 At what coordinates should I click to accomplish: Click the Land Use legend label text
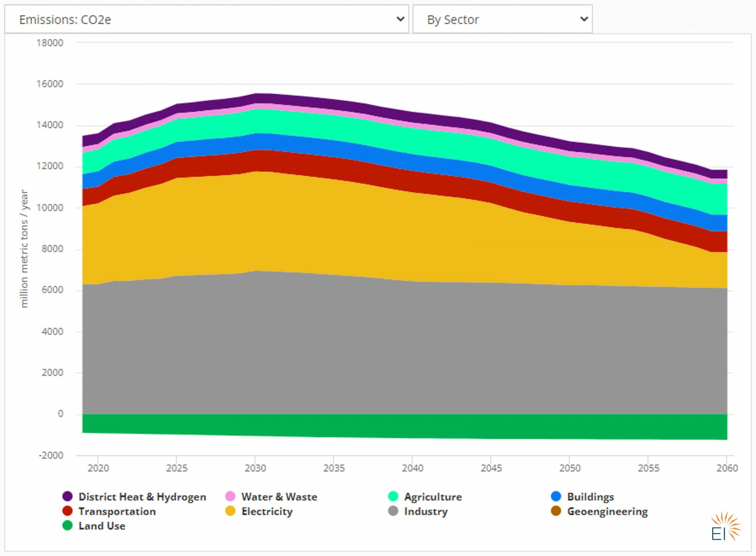[102, 526]
